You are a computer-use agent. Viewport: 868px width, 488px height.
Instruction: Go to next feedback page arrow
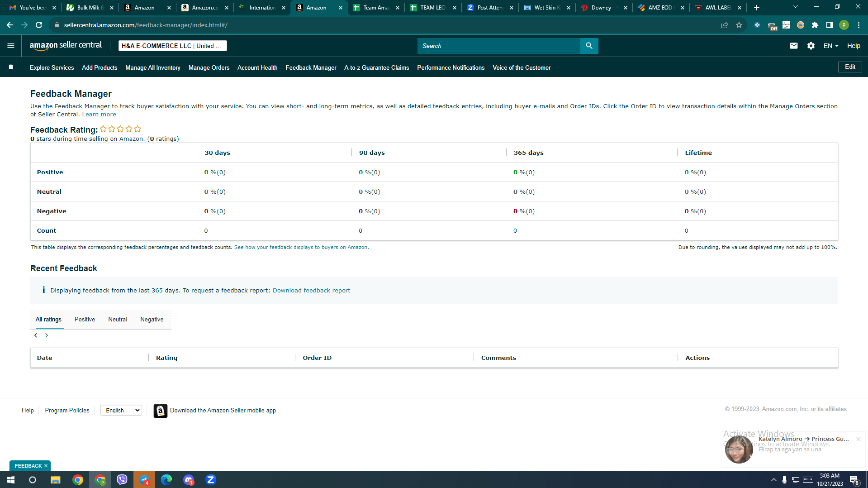pos(47,335)
